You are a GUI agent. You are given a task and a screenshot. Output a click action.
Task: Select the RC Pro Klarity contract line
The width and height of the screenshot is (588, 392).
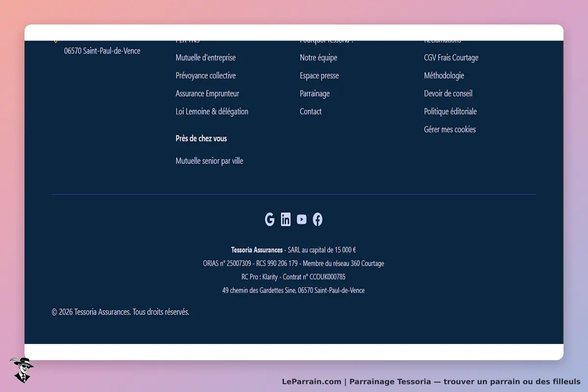point(294,277)
